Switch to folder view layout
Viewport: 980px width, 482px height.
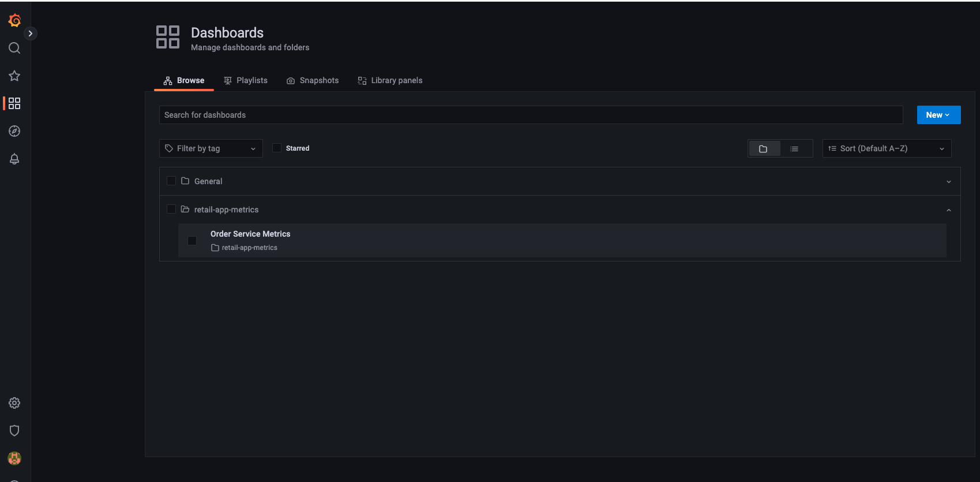764,148
